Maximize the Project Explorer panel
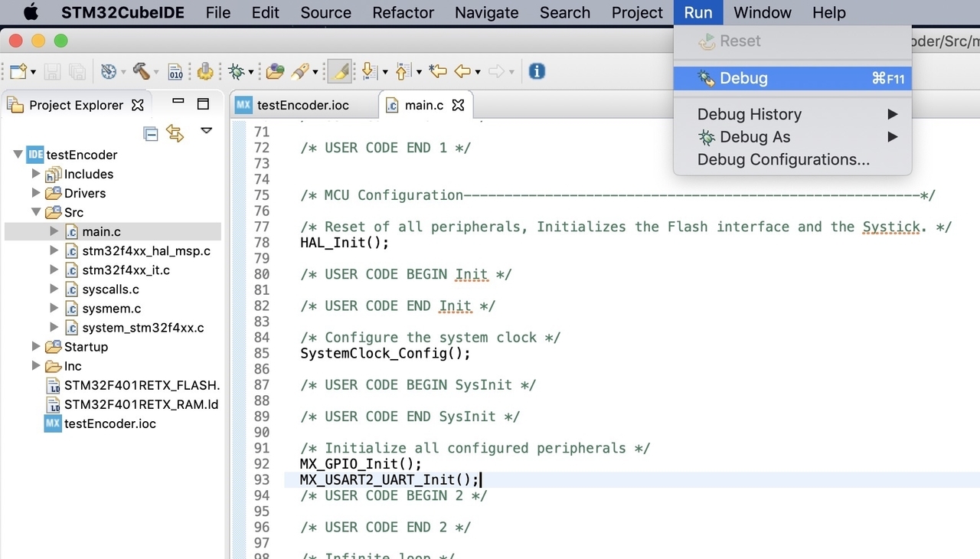This screenshot has height=559, width=980. (204, 104)
